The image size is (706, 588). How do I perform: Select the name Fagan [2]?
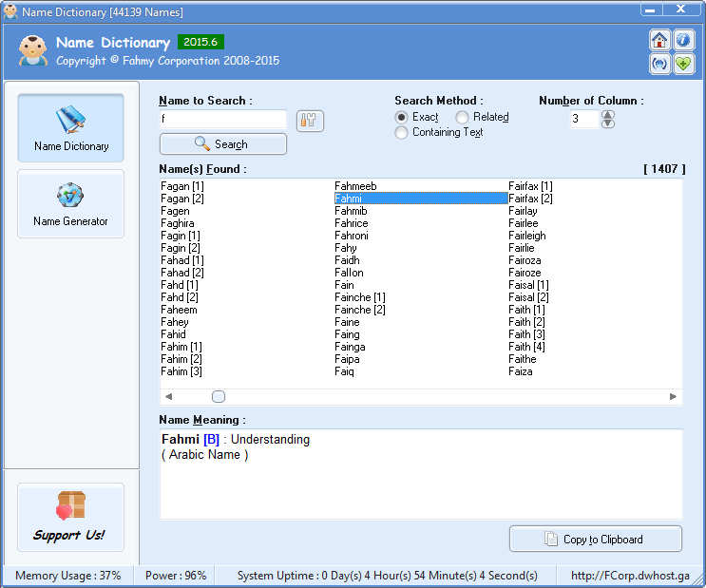(182, 199)
